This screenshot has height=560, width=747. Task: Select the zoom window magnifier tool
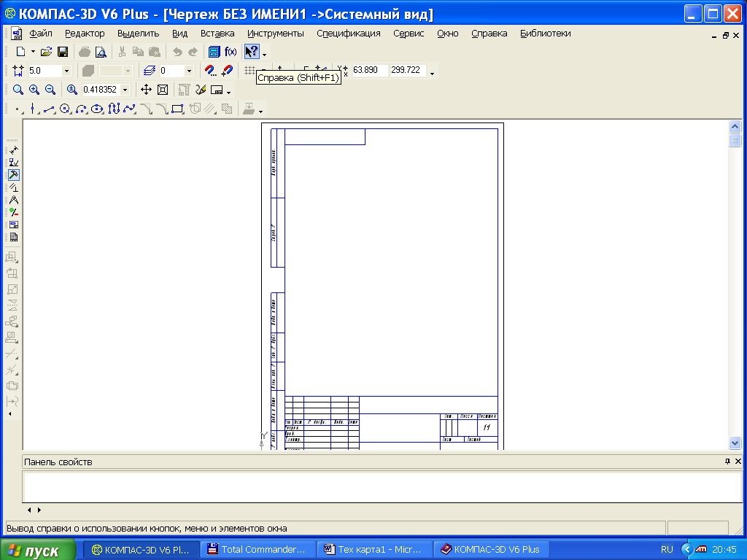coord(18,90)
